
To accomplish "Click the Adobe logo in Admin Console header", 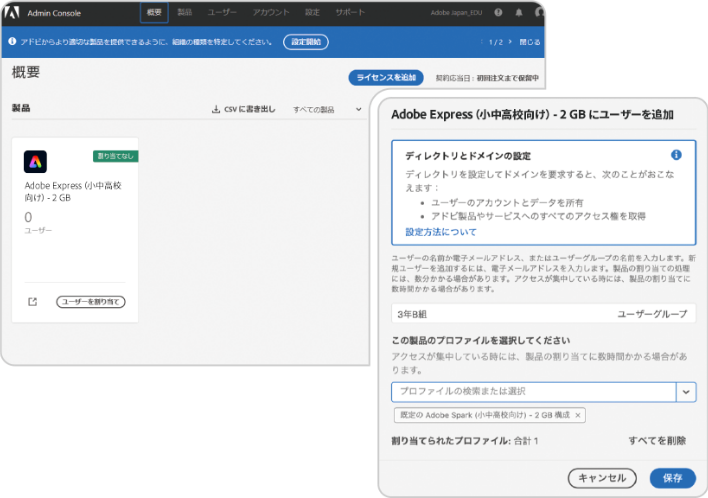I will (x=12, y=12).
